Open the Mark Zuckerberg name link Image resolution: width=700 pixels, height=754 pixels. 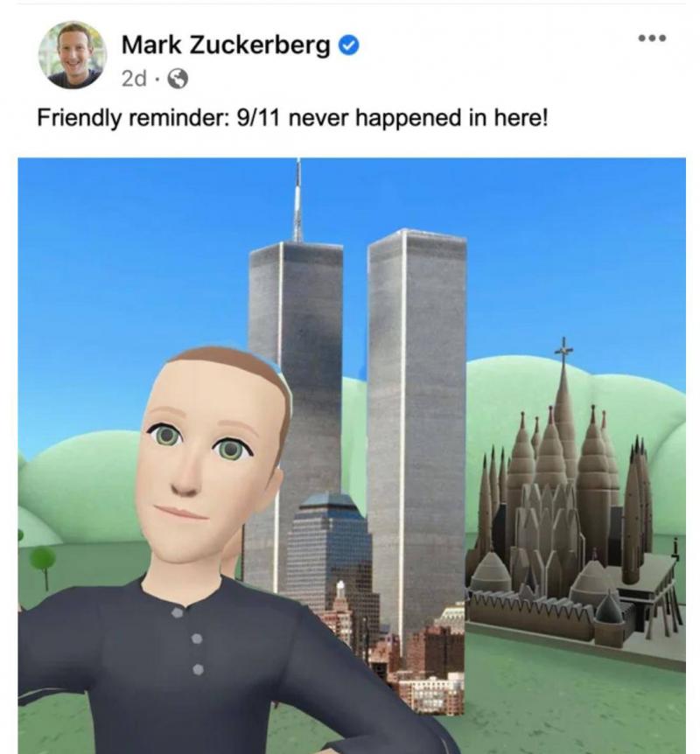(x=226, y=45)
